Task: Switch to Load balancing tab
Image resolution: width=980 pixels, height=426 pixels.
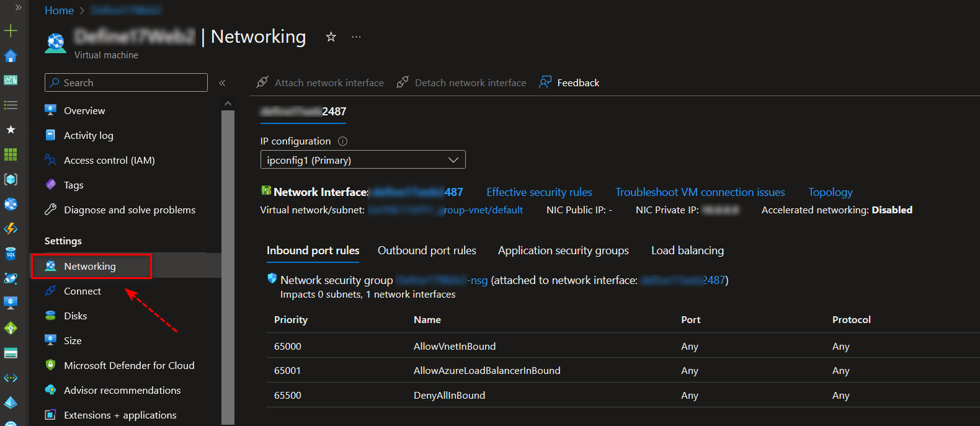Action: 687,251
